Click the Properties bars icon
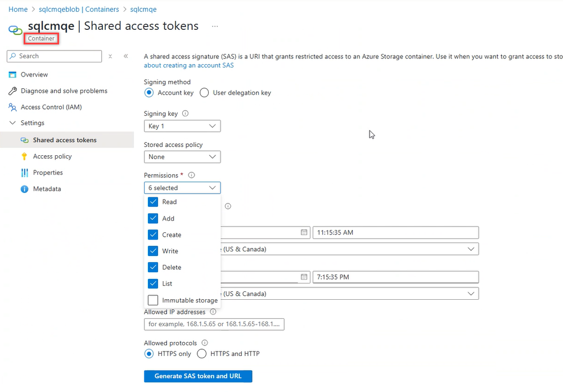The image size is (563, 392). tap(24, 173)
